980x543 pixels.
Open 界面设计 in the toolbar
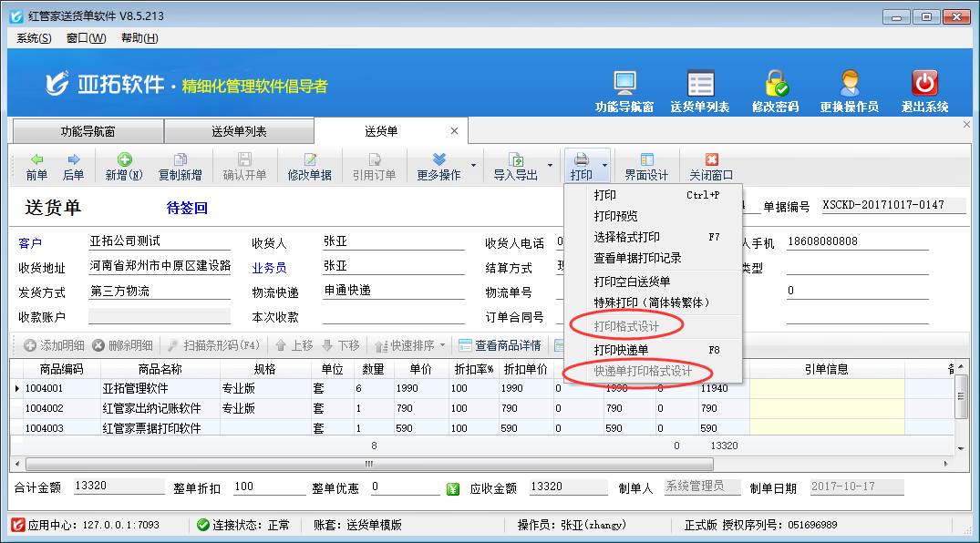coord(646,167)
